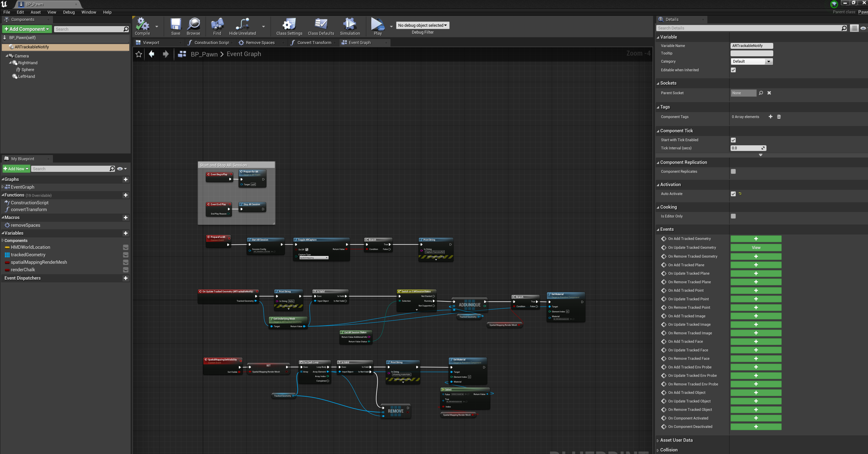Add a new function with plus icon
Image resolution: width=868 pixels, height=454 pixels.
tap(126, 195)
